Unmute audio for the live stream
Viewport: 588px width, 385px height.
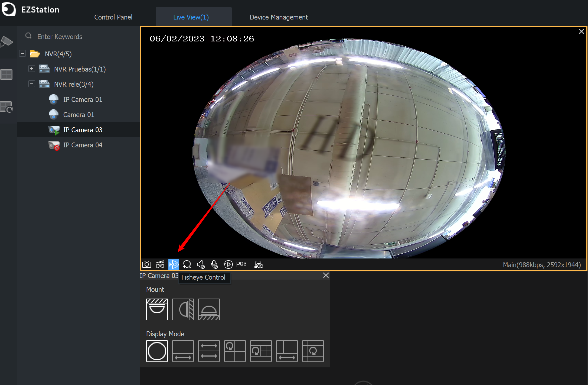click(201, 264)
